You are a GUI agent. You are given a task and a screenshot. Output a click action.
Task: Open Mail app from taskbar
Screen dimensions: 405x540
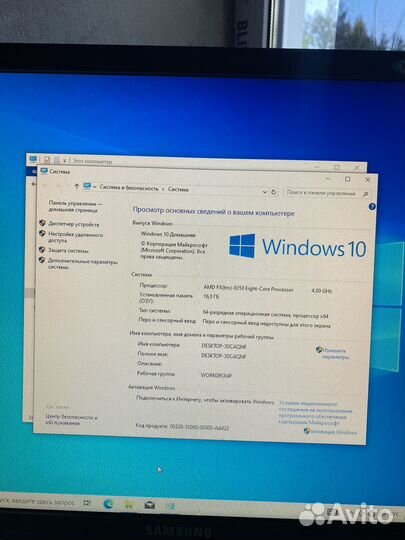(x=149, y=506)
